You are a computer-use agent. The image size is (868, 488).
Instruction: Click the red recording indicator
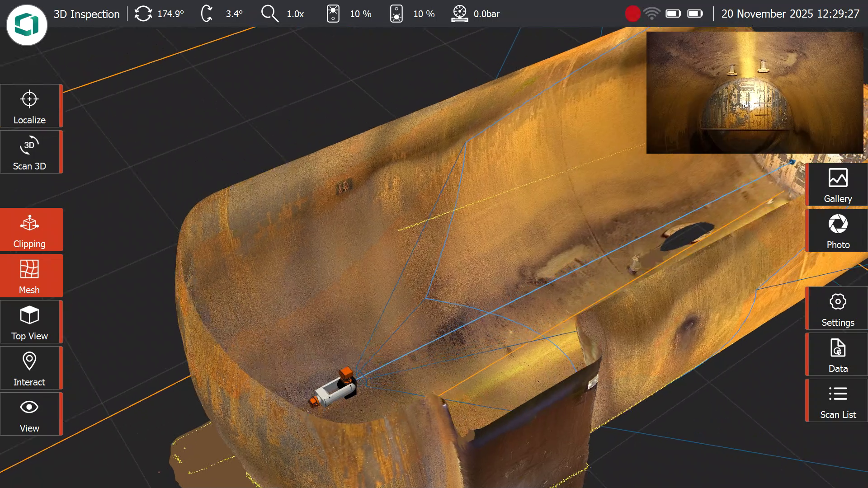(632, 14)
